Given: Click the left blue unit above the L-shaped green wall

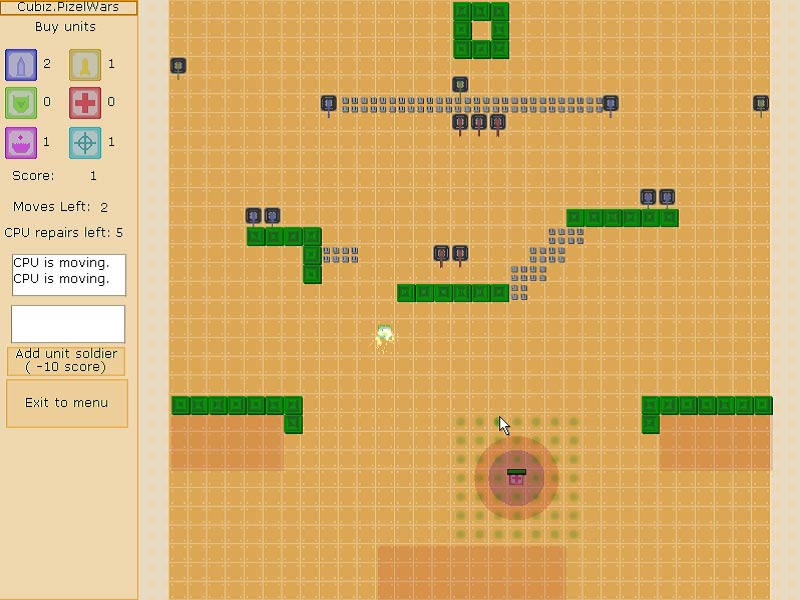Looking at the screenshot, I should tap(254, 216).
